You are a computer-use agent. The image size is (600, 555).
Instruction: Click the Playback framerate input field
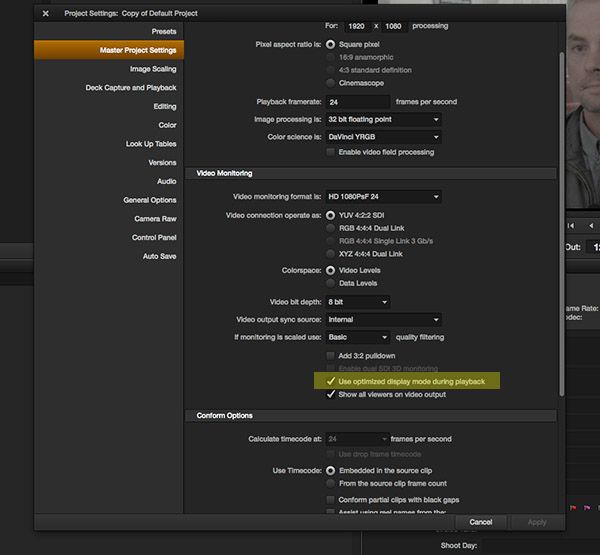(x=357, y=102)
